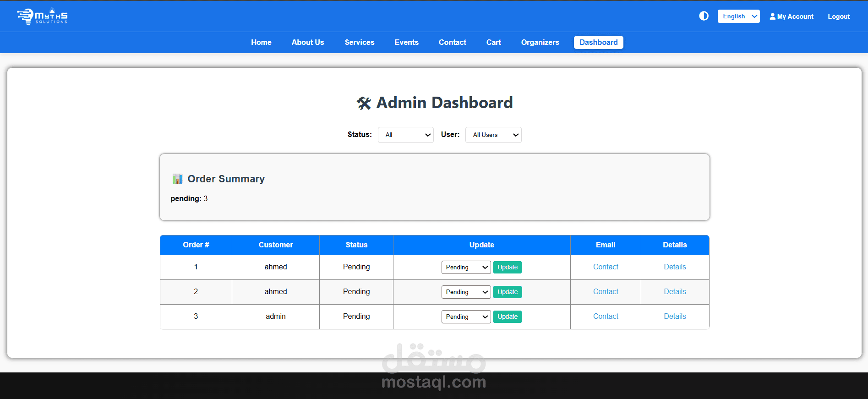
Task: Click customer 'ahmed' in order 2 row
Action: click(x=276, y=291)
